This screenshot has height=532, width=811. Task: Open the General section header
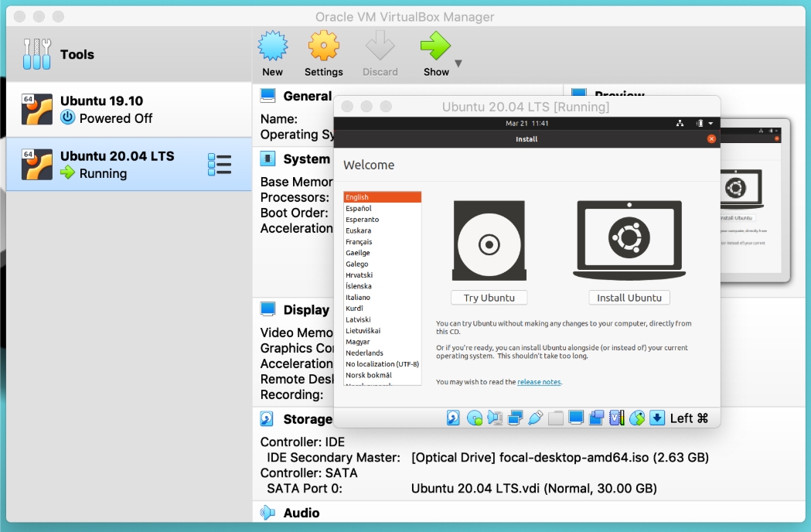point(307,96)
